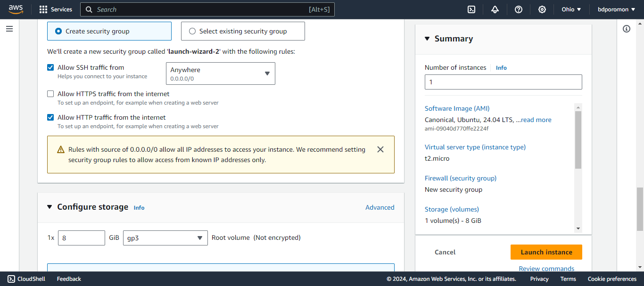Open the settings gear icon

coord(542,9)
